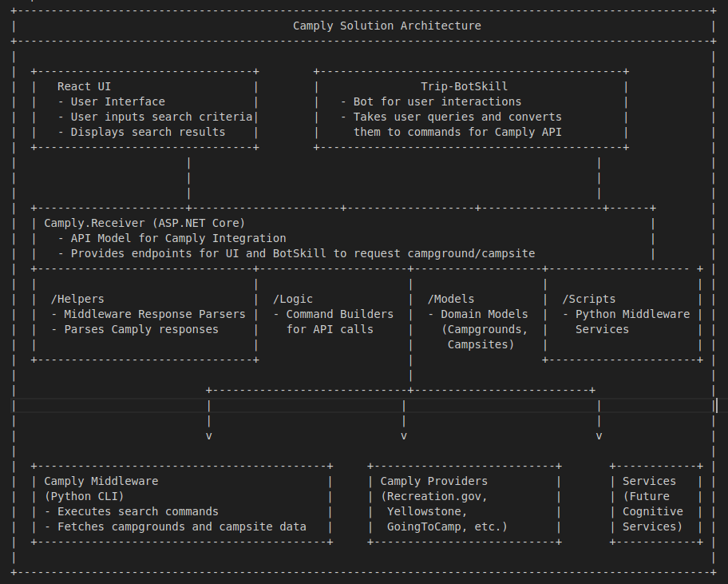The width and height of the screenshot is (728, 584).
Task: Click the 'Camply.Receiver (ASP.NET Core)' line
Action: pos(144,223)
